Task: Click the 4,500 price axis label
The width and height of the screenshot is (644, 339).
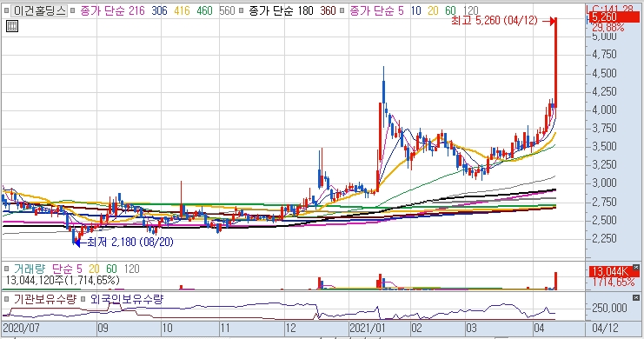Action: coord(604,73)
